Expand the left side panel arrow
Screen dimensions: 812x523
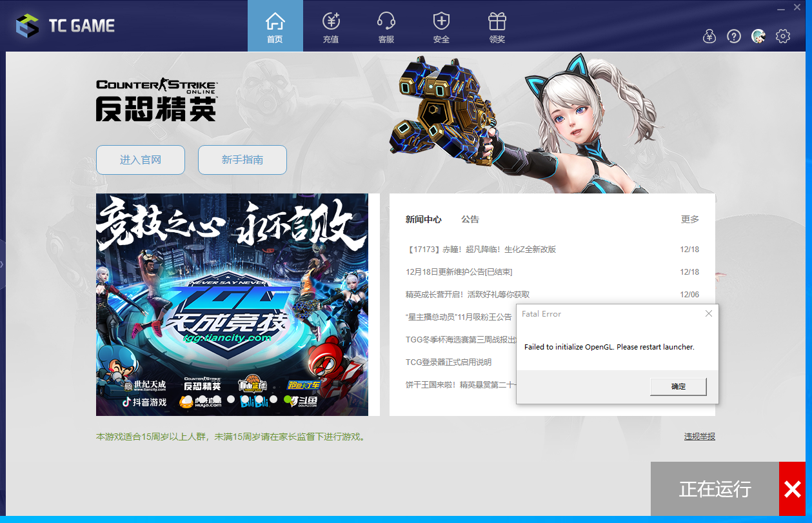(3, 264)
